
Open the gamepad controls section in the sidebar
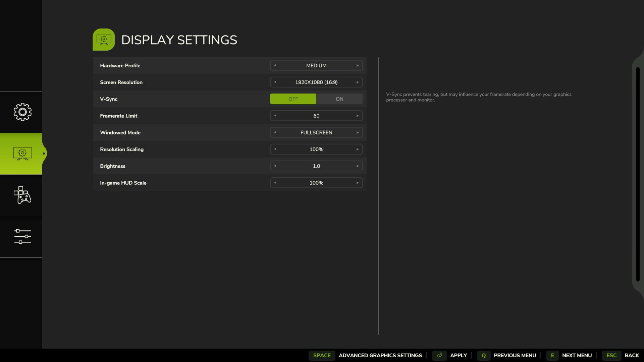(x=22, y=196)
